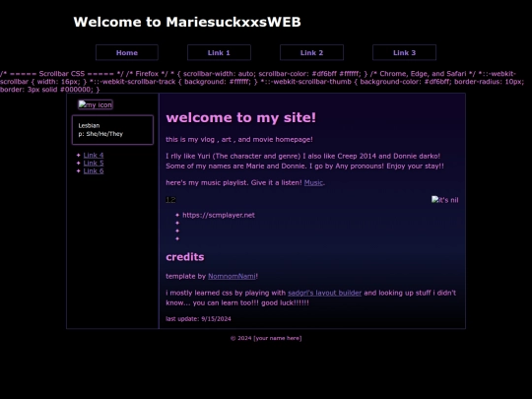The image size is (532, 399).
Task: Follow the Link 6 sidebar link
Action: [x=94, y=170]
